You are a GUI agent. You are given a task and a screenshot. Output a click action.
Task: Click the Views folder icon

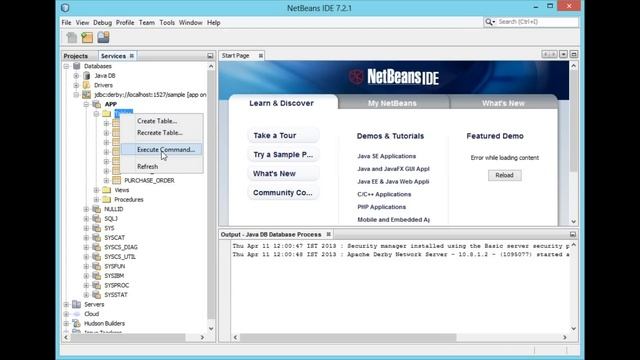tap(107, 190)
